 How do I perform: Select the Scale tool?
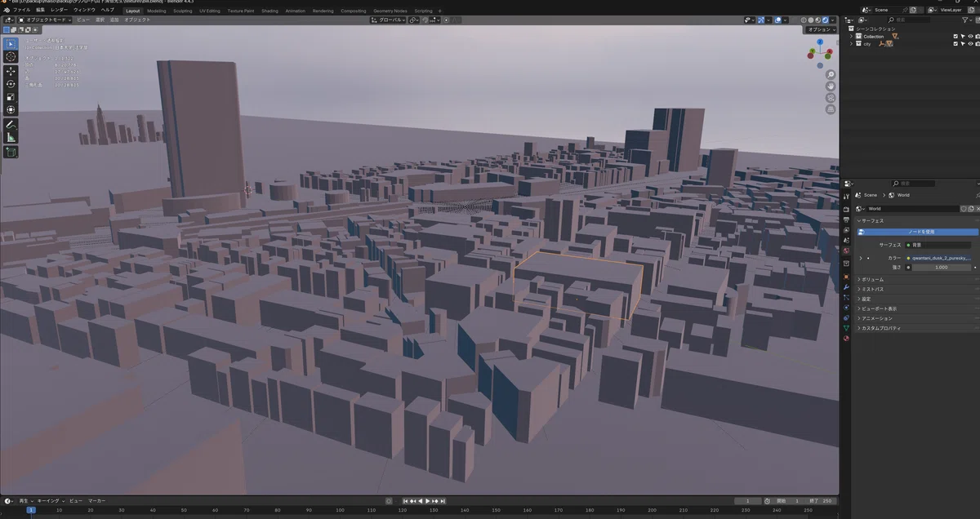coord(11,97)
